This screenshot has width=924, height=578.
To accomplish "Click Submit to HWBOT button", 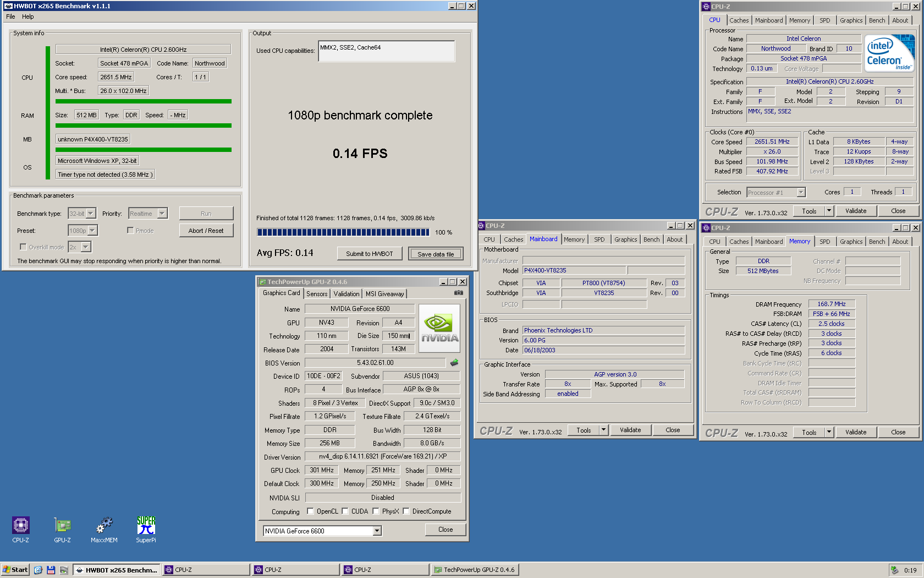I will tap(370, 253).
